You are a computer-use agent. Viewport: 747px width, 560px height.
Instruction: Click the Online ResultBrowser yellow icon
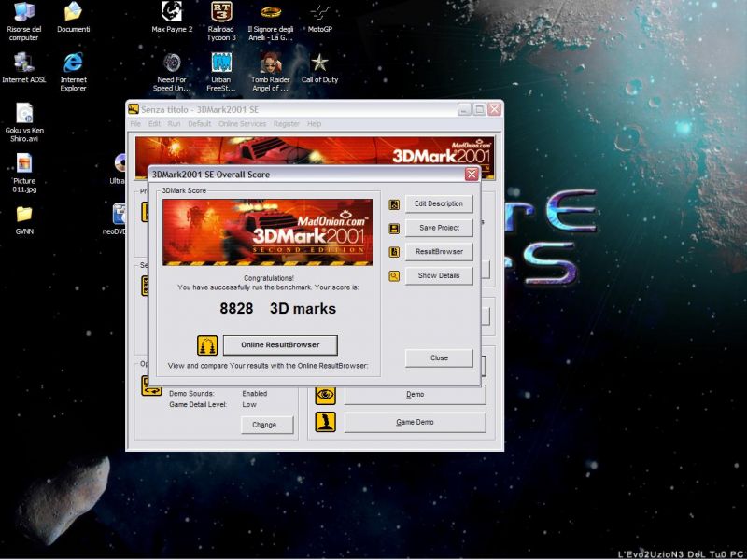pos(207,345)
